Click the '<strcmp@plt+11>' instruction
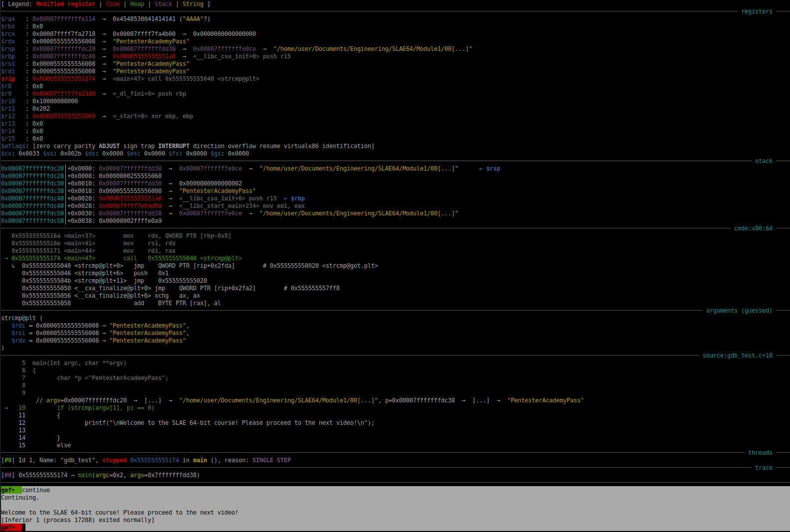790x532 pixels. 114,281
